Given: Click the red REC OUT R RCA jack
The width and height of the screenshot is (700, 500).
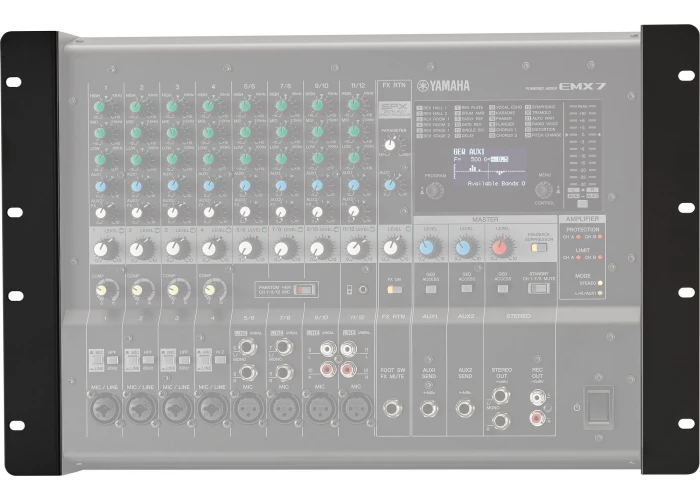Looking at the screenshot, I should (x=537, y=418).
